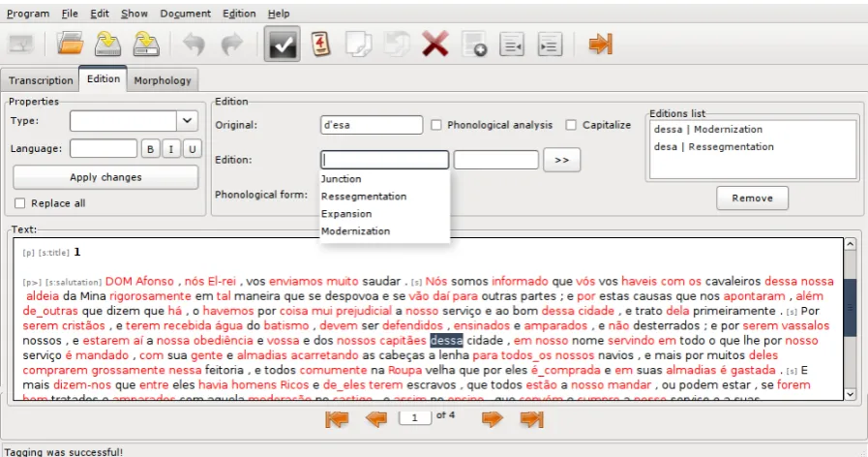Click the add new page icon
Screen dimensions: 868x457
474,44
